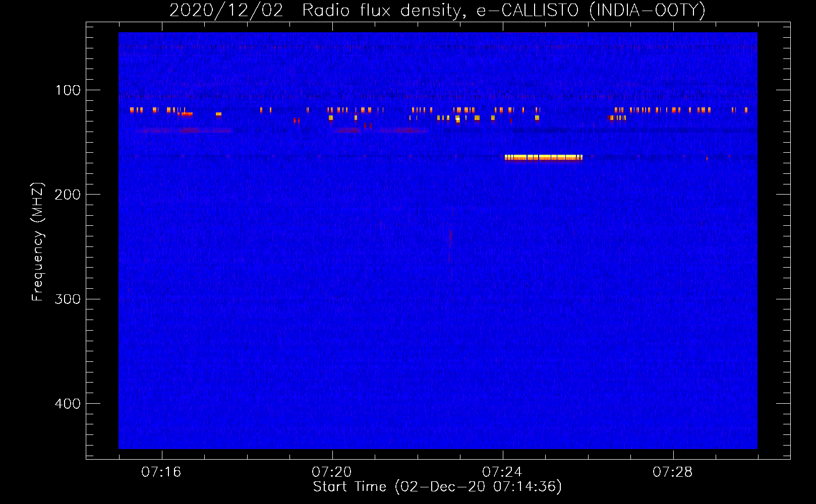Click the 07:20 time tick label
This screenshot has height=504, width=816.
tap(331, 472)
